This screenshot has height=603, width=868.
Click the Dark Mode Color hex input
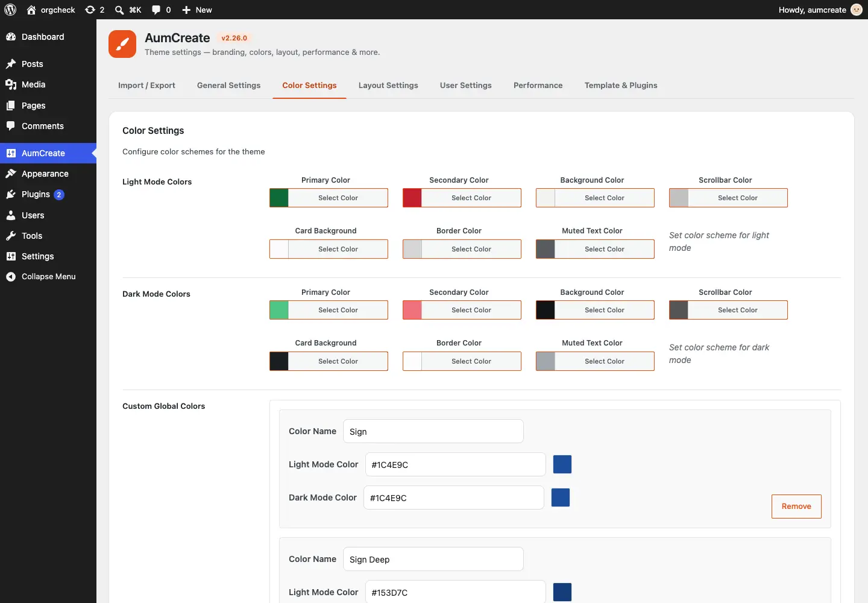point(454,497)
